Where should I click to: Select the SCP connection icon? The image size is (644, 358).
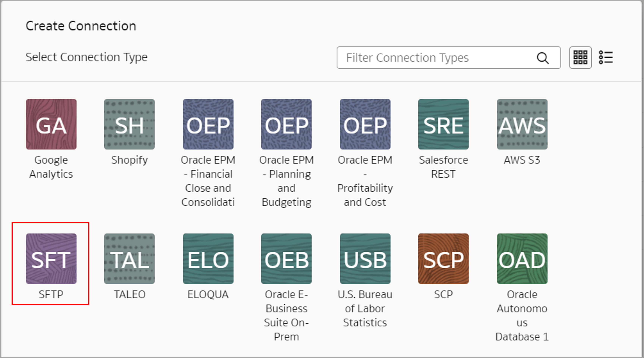[x=443, y=259]
